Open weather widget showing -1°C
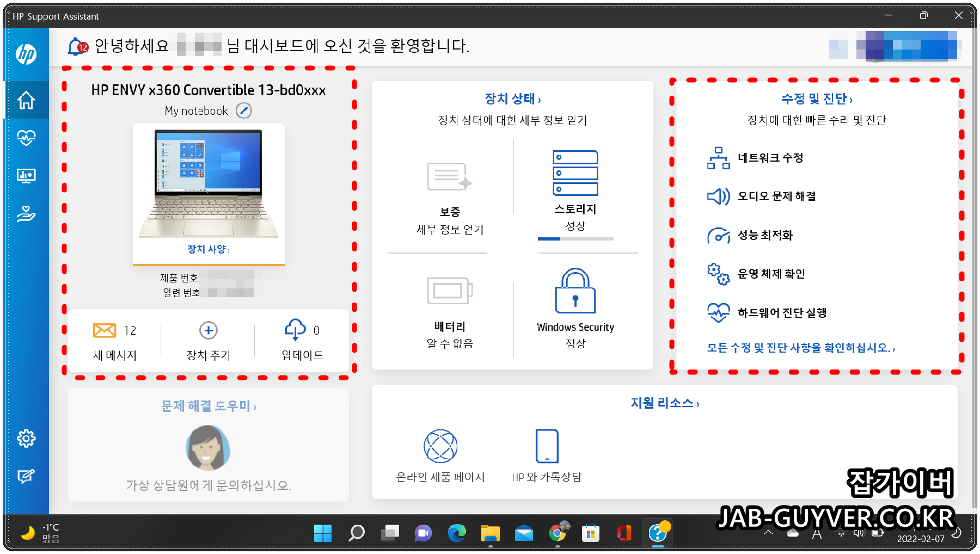 pyautogui.click(x=40, y=533)
